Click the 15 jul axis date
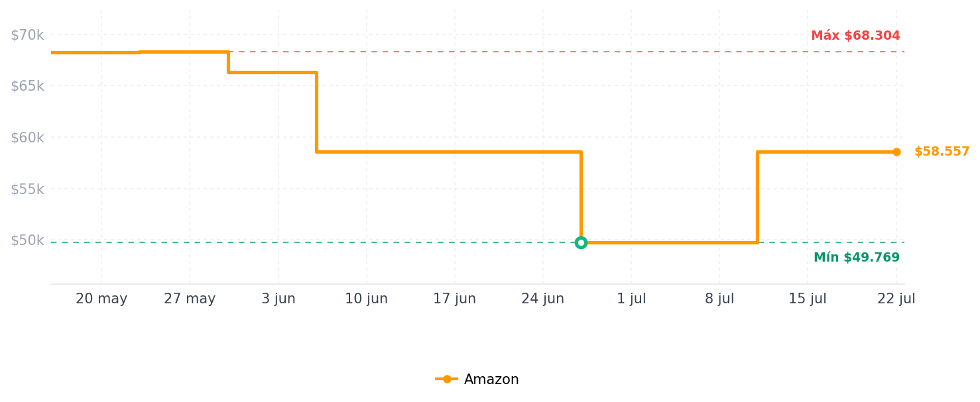980x402 pixels. pyautogui.click(x=808, y=299)
